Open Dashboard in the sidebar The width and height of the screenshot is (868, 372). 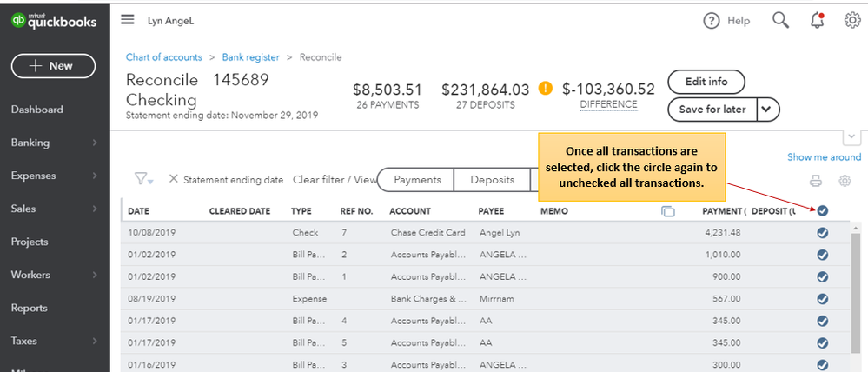point(37,110)
